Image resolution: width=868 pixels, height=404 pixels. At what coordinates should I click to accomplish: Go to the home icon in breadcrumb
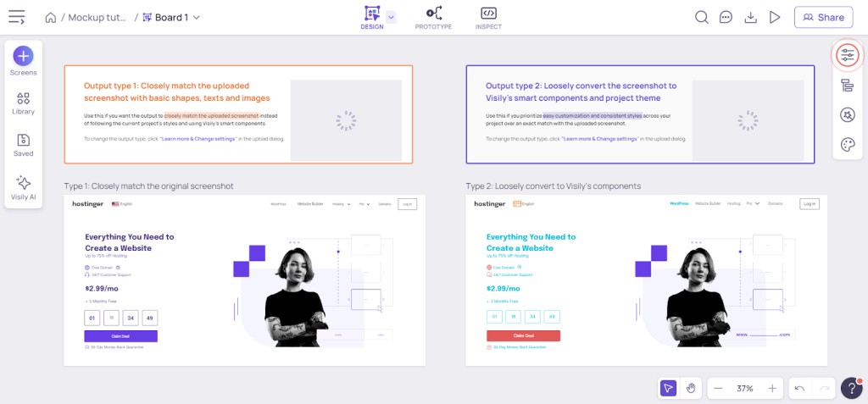point(50,18)
